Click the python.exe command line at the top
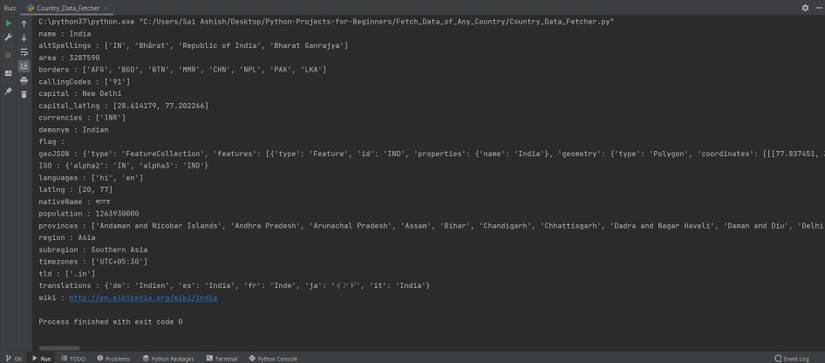This screenshot has width=825, height=363. 326,22
